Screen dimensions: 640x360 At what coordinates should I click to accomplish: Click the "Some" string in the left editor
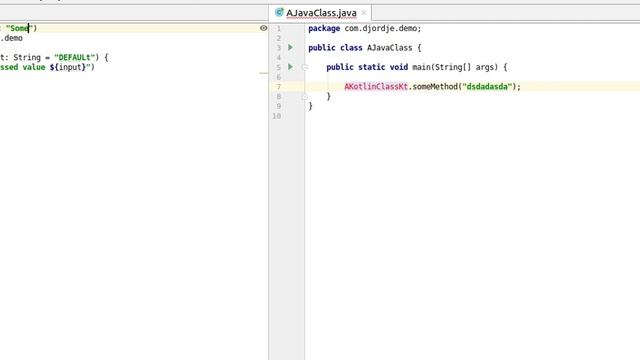point(18,28)
